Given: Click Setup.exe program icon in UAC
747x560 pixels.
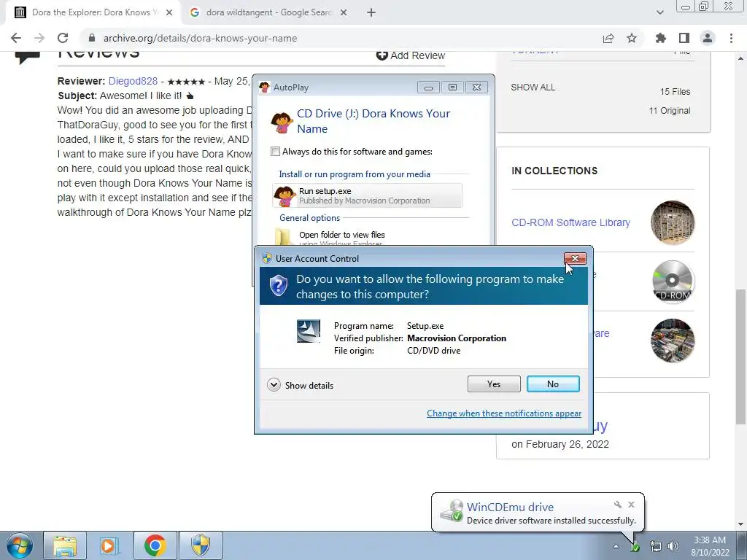Looking at the screenshot, I should pyautogui.click(x=309, y=331).
